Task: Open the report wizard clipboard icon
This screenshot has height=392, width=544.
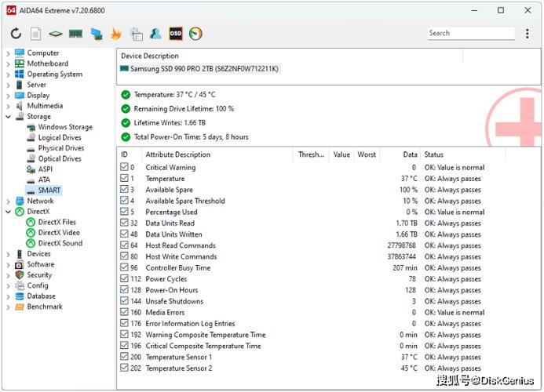Action: [137, 34]
